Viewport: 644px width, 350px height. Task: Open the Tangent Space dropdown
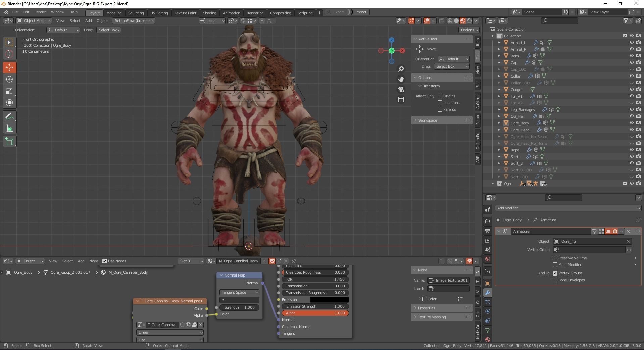[x=239, y=292]
